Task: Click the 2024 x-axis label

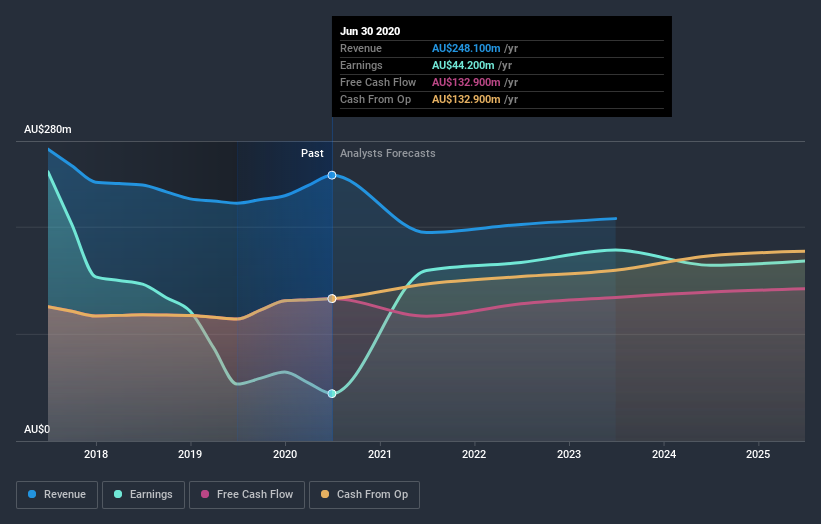Action: (664, 454)
